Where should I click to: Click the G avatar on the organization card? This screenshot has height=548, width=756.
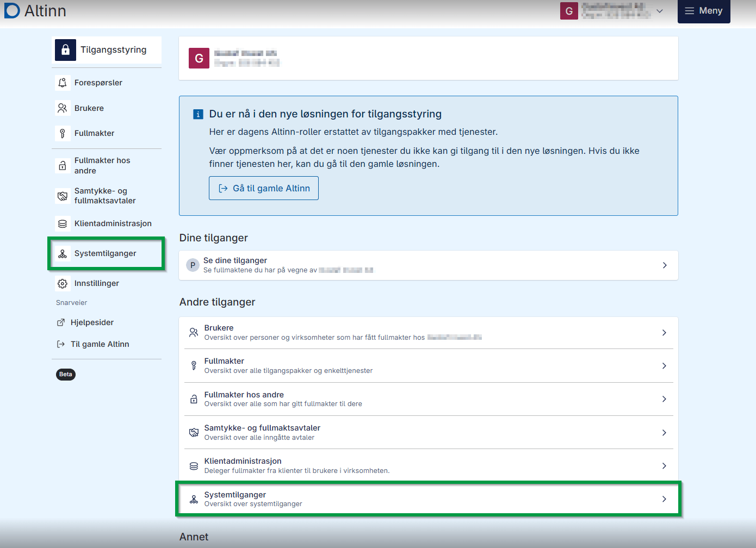(199, 58)
